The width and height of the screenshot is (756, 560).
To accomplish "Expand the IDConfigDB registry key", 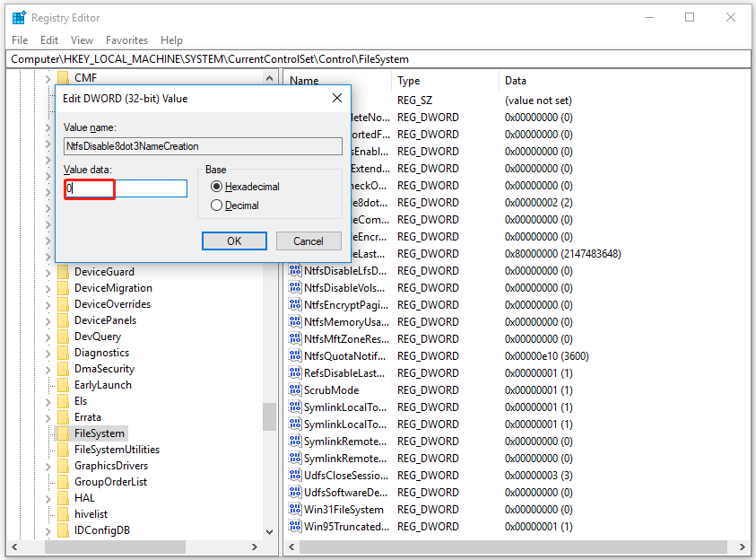I will [48, 530].
